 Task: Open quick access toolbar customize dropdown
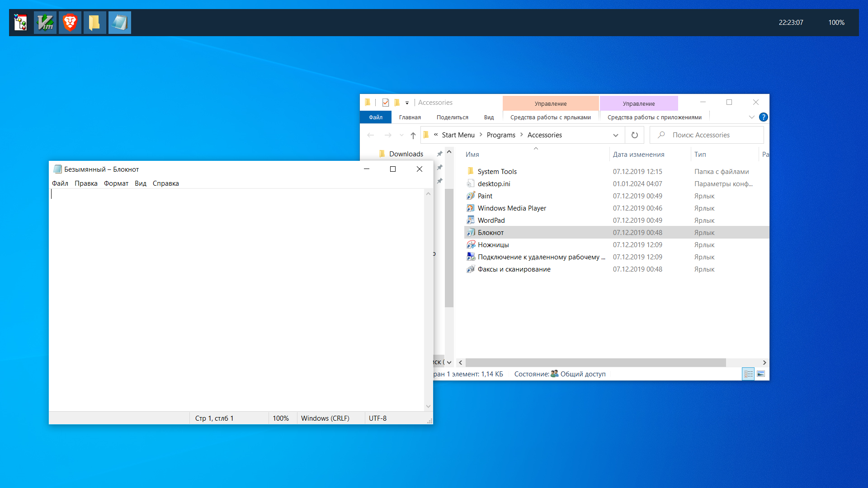[407, 103]
